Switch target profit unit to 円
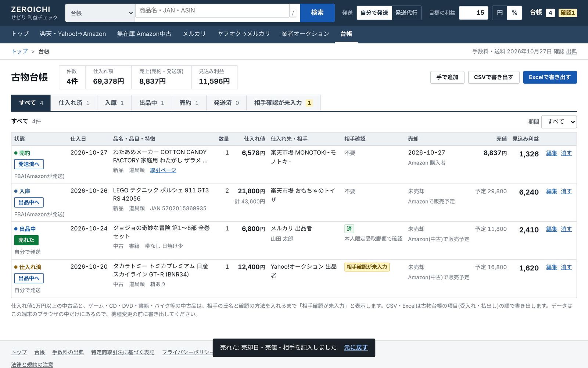This screenshot has height=368, width=588. (x=499, y=13)
